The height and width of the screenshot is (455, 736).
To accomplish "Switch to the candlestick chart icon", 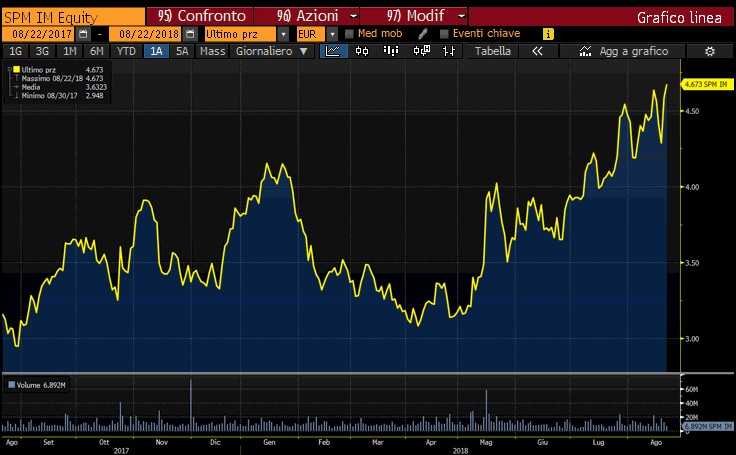I will (362, 51).
